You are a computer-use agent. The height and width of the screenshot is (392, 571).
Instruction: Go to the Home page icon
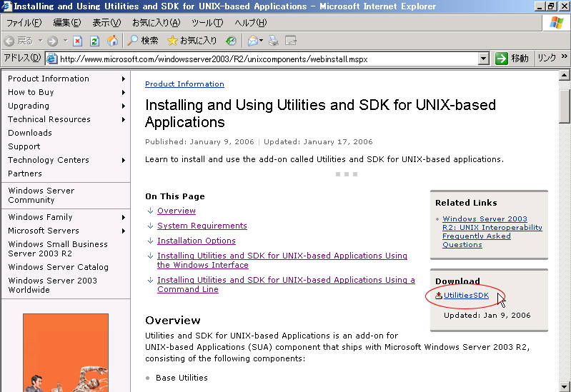pos(112,41)
